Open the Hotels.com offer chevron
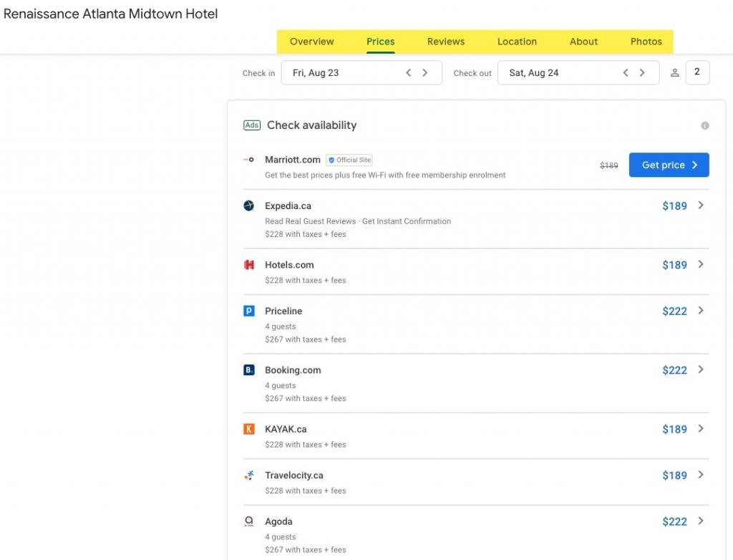The width and height of the screenshot is (733, 560). coord(701,264)
